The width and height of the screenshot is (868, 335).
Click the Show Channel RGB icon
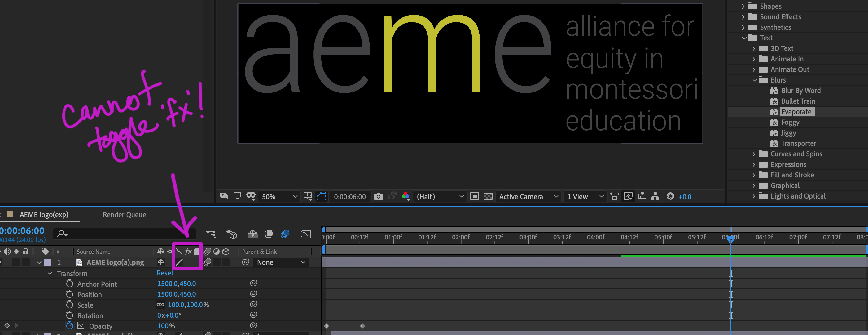(406, 196)
